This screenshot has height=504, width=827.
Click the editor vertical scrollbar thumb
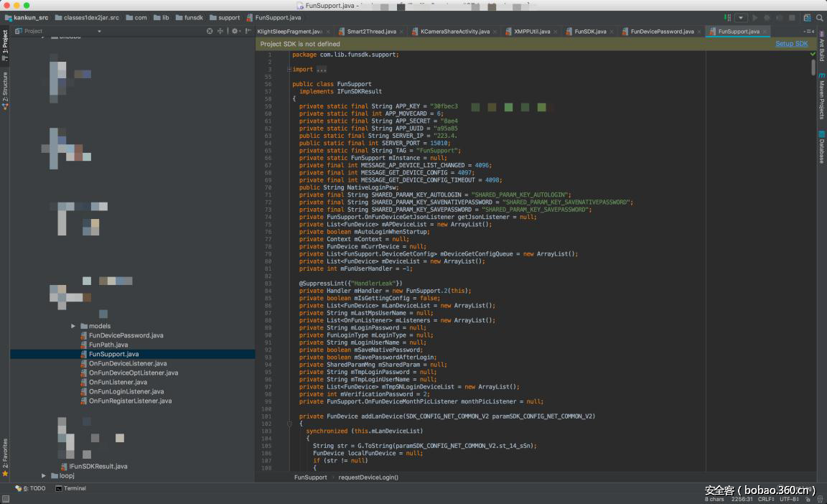pyautogui.click(x=813, y=67)
